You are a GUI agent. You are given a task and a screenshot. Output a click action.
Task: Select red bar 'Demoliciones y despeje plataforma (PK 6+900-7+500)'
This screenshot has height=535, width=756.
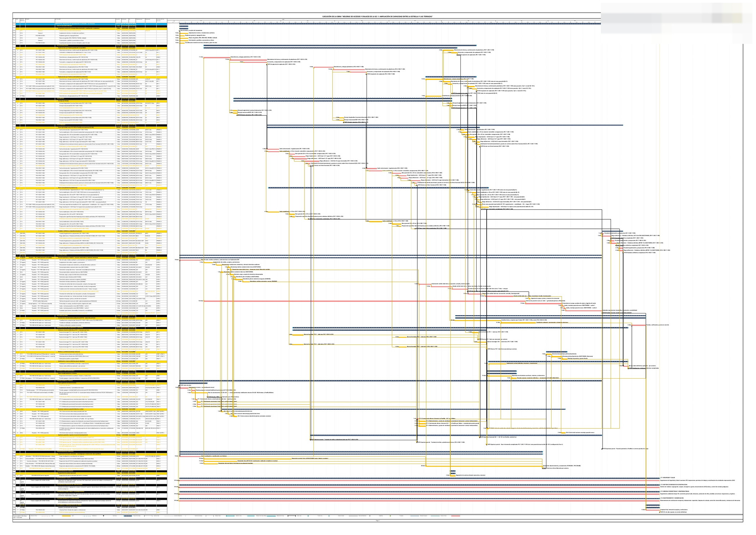tap(324, 67)
